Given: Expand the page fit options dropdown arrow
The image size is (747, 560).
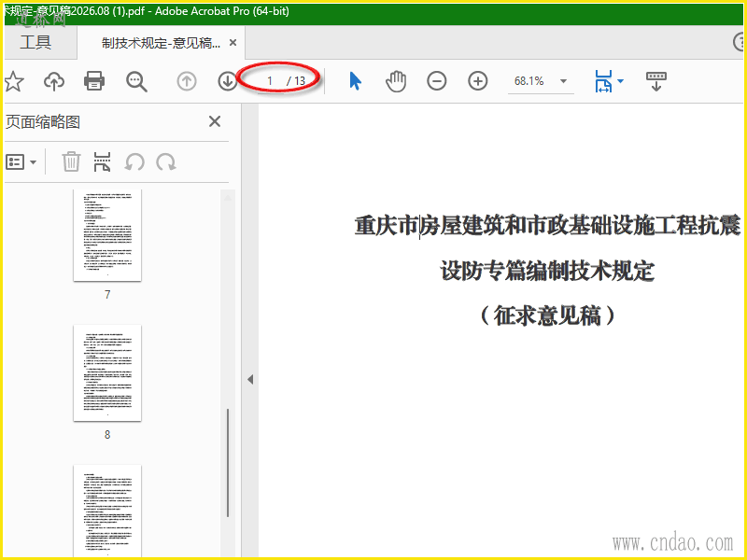Looking at the screenshot, I should 620,81.
